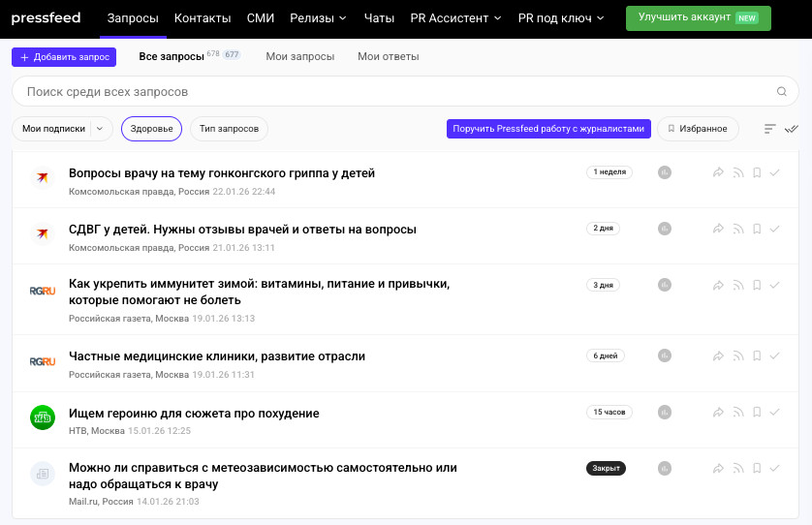Click the search magnifier icon
Viewport: 812px width, 525px height.
pyautogui.click(x=782, y=92)
